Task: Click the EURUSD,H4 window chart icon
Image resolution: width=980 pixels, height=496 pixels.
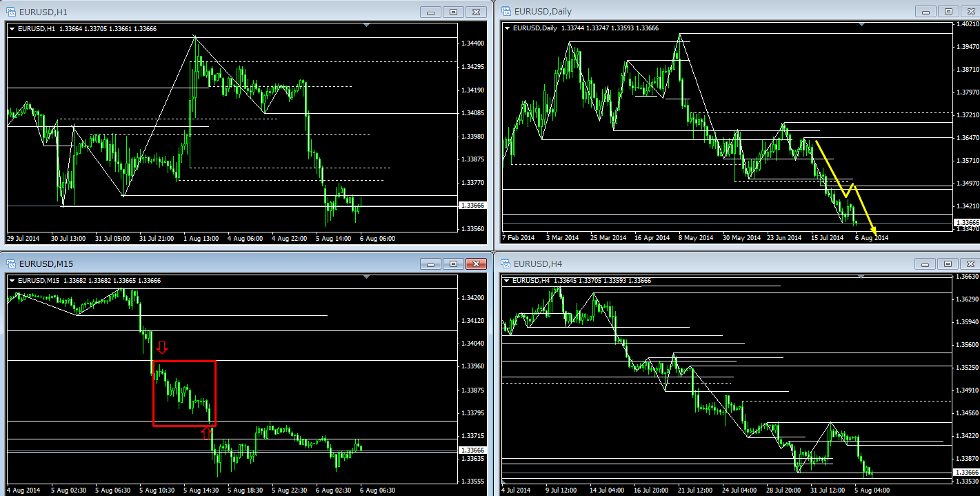Action: tap(506, 264)
